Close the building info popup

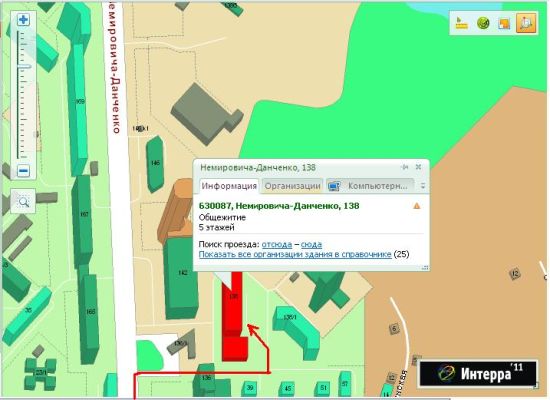(x=418, y=167)
